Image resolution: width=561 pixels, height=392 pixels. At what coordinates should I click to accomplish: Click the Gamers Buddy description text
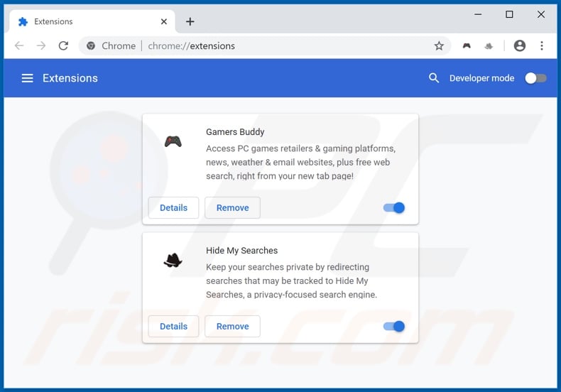coord(300,163)
